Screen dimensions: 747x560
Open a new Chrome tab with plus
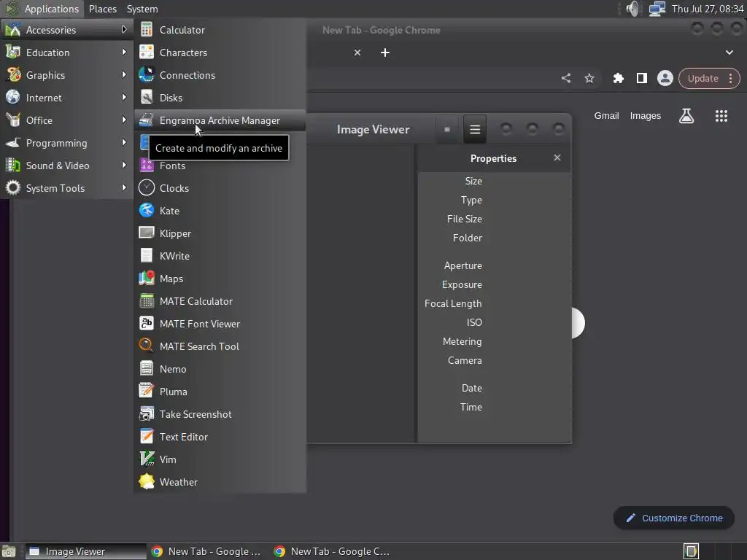(x=385, y=52)
